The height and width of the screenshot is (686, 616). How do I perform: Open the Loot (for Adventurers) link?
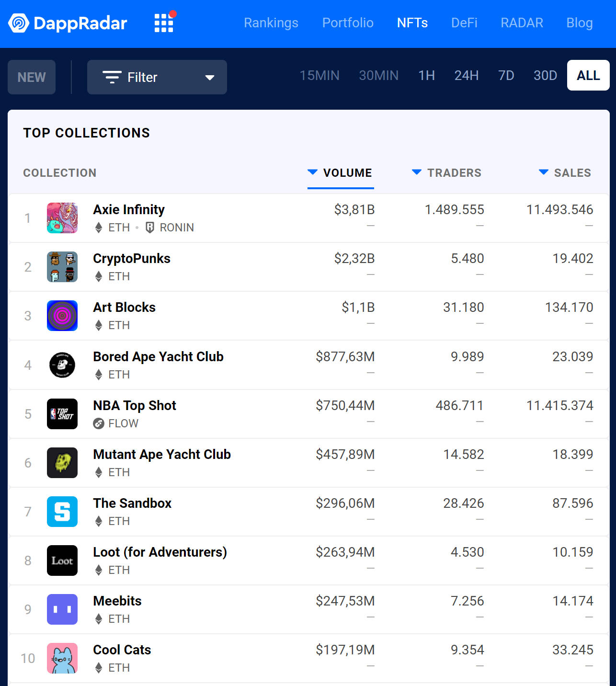tap(160, 552)
